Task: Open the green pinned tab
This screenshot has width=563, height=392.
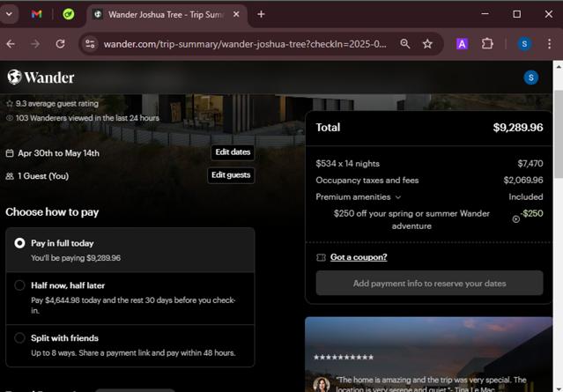Action: 68,14
